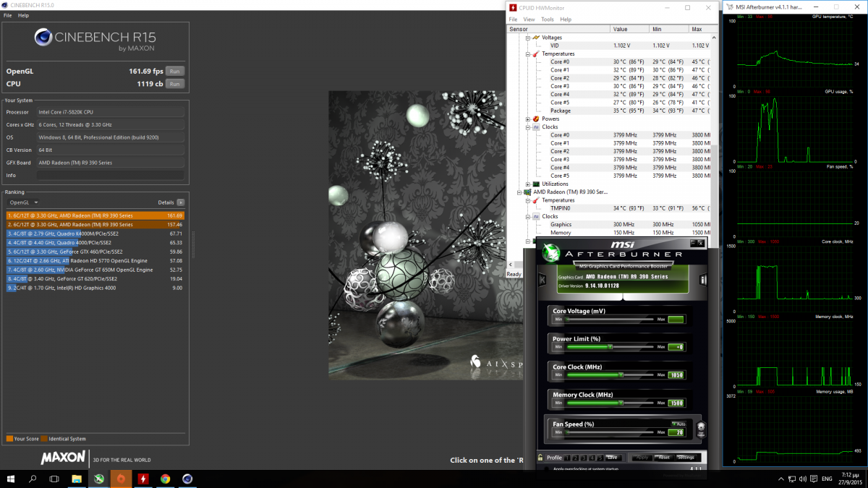Click the Info input field in Cinebench
The height and width of the screenshot is (488, 868).
(x=110, y=175)
